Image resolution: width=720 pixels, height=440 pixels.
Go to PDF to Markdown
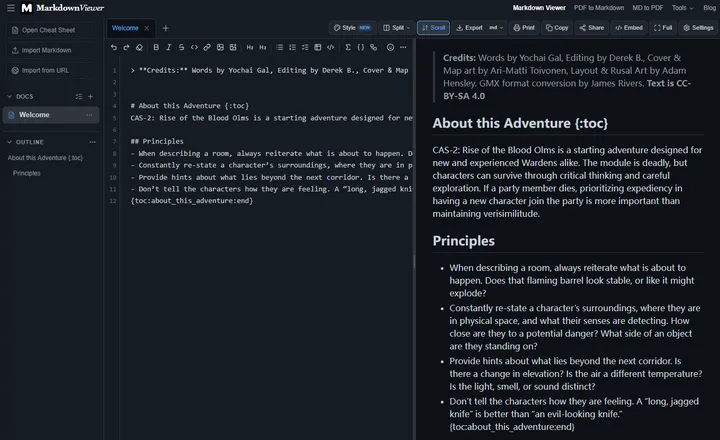click(x=599, y=8)
